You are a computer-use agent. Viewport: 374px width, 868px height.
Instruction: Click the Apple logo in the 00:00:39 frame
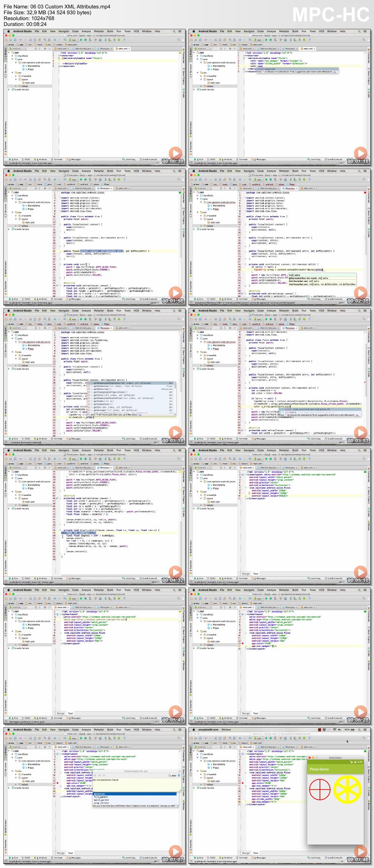click(x=8, y=31)
